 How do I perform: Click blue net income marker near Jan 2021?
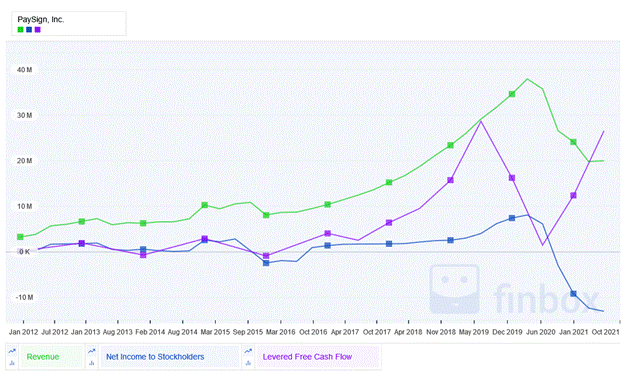click(x=573, y=294)
